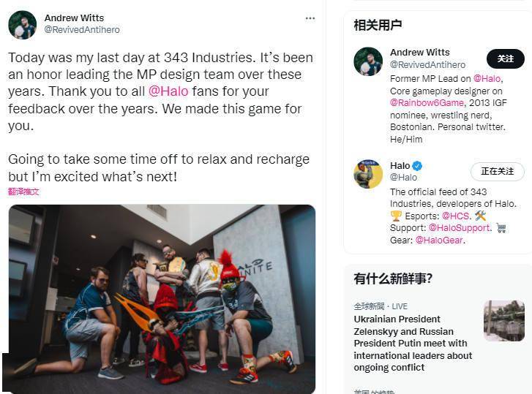Follow Andrew Witts with the 关注 button
The width and height of the screenshot is (532, 394).
(x=505, y=58)
